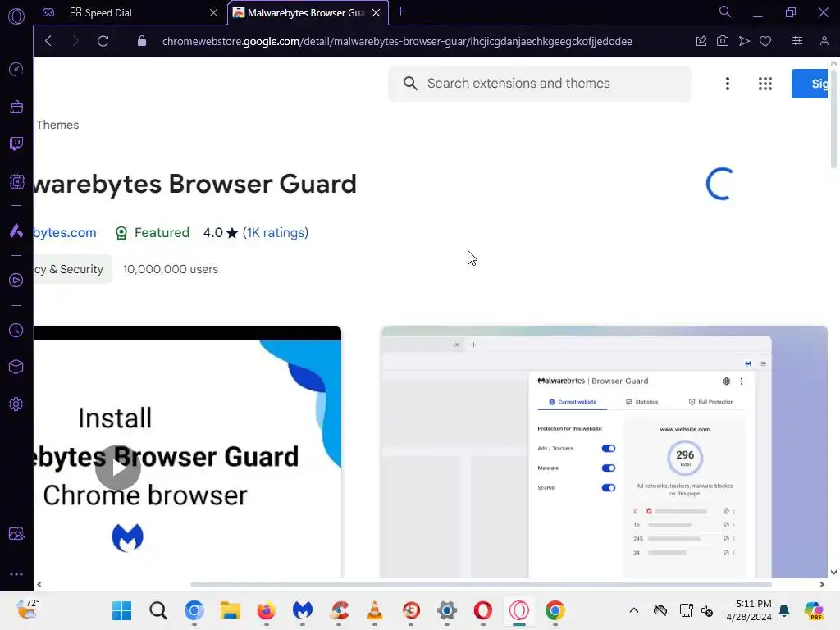Open the Opera GX main menu logo
This screenshot has height=630, width=840.
coord(16,16)
